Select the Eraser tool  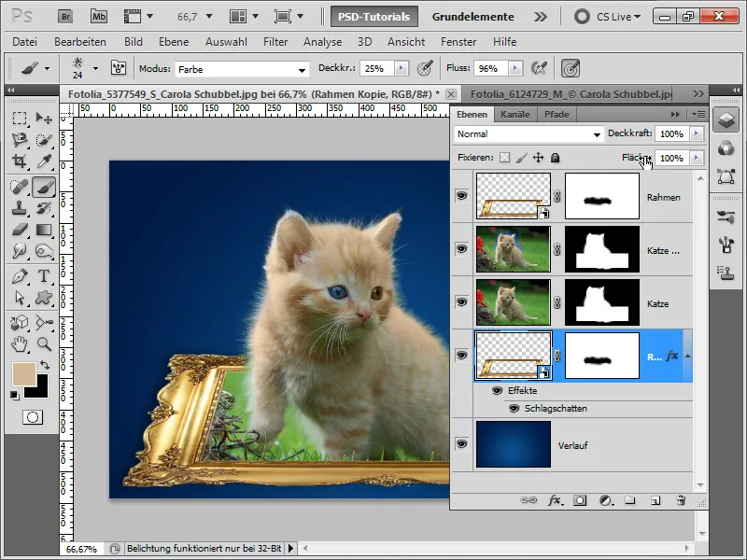point(20,230)
